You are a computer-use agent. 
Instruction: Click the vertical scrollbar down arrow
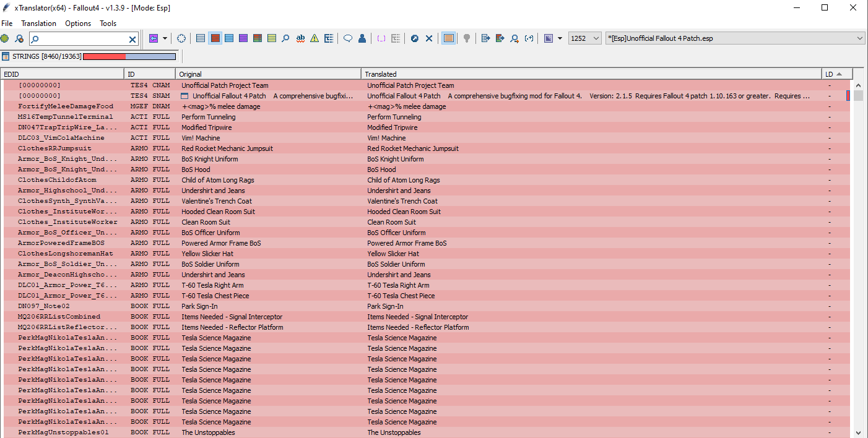click(x=858, y=432)
